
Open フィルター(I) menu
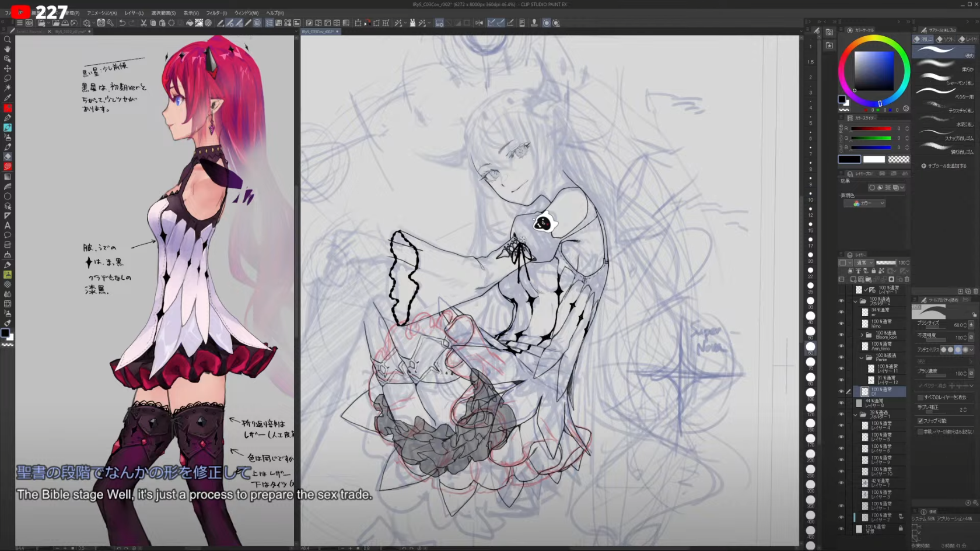(x=216, y=13)
